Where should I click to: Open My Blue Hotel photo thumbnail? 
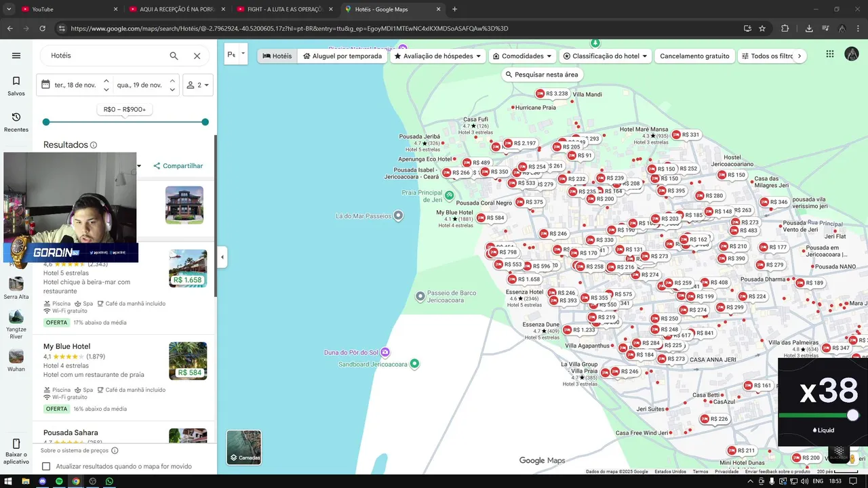188,361
